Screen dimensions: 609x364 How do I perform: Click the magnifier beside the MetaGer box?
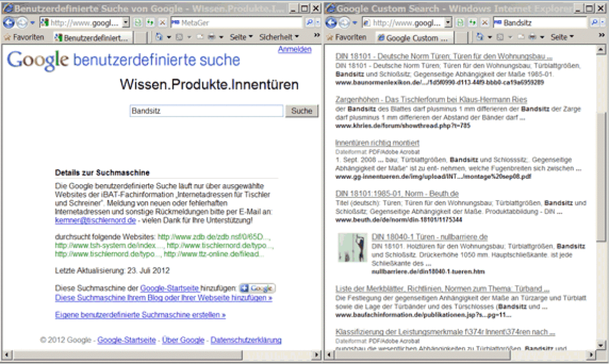click(310, 23)
